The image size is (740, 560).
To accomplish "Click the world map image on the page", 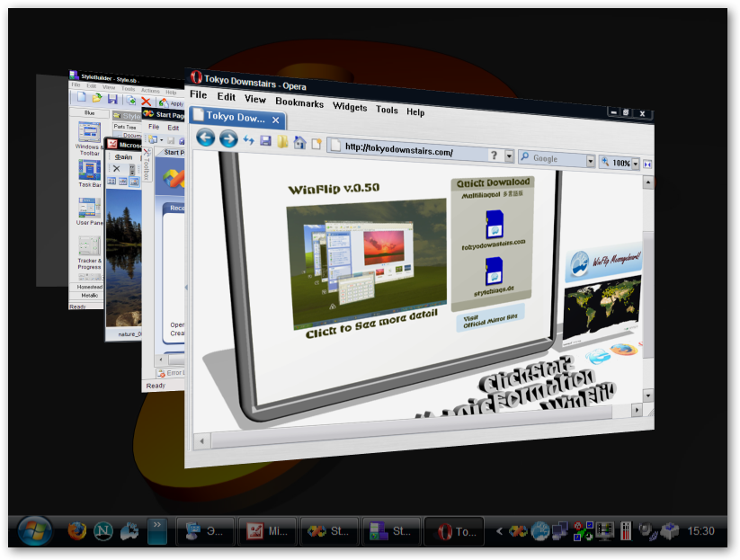I will click(x=602, y=309).
